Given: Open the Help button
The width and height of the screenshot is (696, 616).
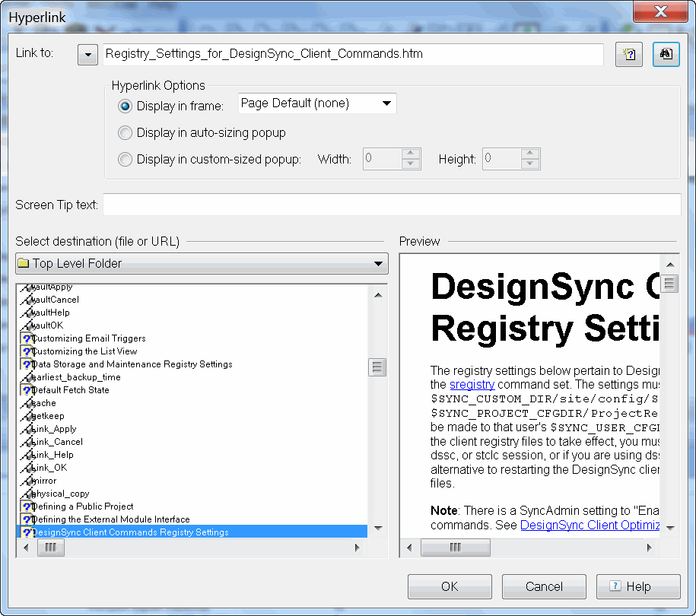Looking at the screenshot, I should (x=638, y=586).
